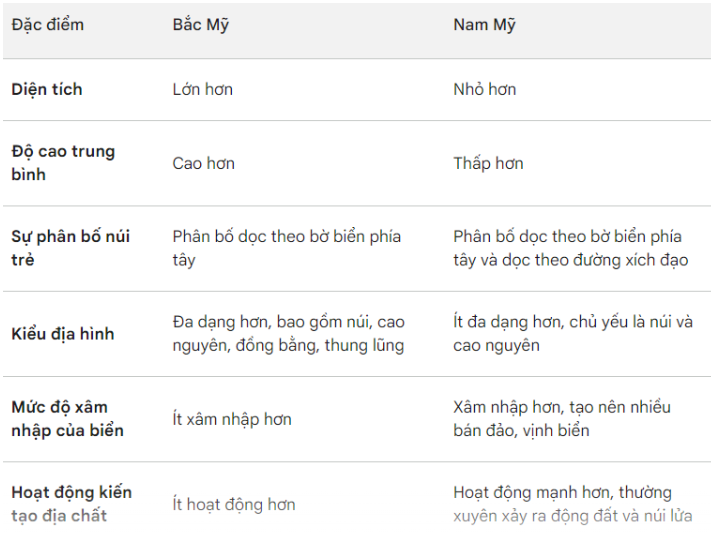Click the cell mentioning 'đường xích đạo'
The image size is (711, 534).
tap(571, 248)
